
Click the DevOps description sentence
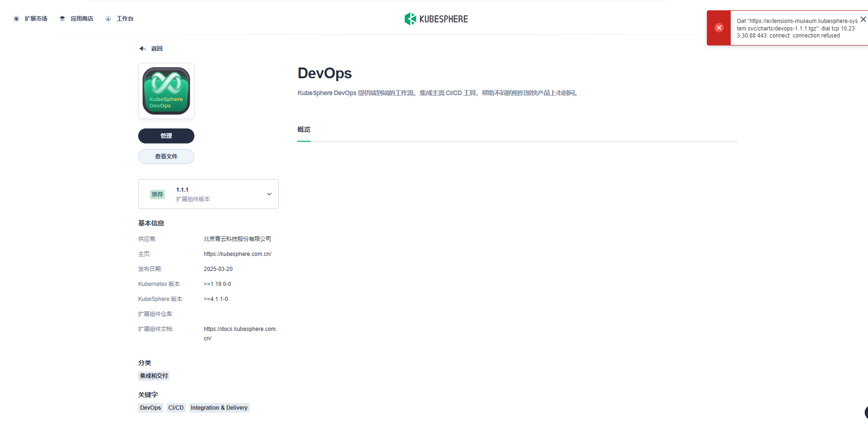point(438,93)
